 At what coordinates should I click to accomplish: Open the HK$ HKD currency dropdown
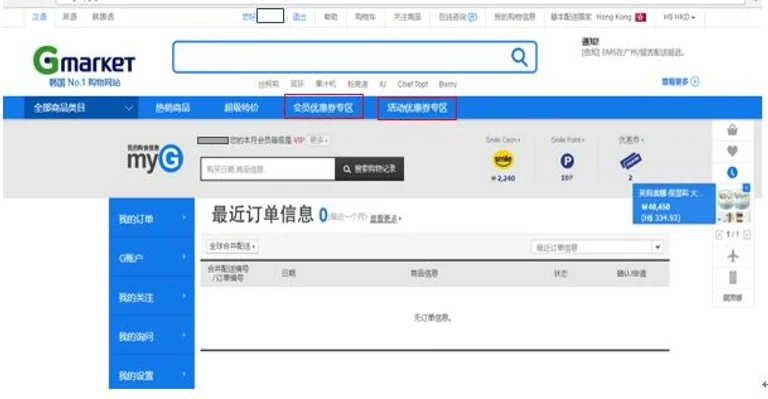pos(679,17)
